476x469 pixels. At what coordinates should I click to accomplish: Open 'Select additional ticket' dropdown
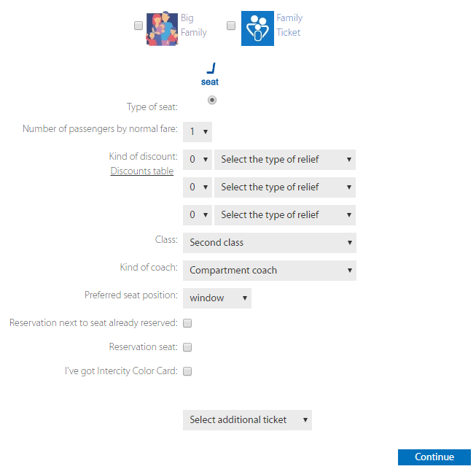pos(247,420)
